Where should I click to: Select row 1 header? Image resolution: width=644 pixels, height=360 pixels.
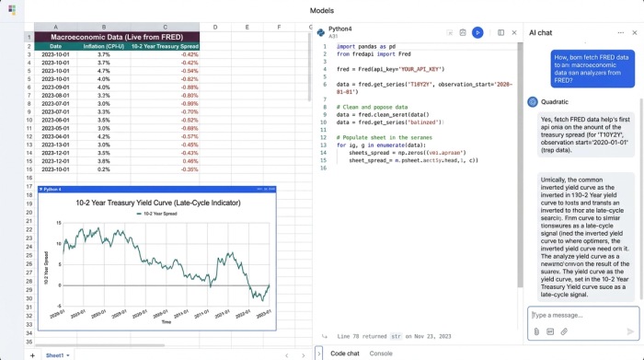[x=29, y=37]
